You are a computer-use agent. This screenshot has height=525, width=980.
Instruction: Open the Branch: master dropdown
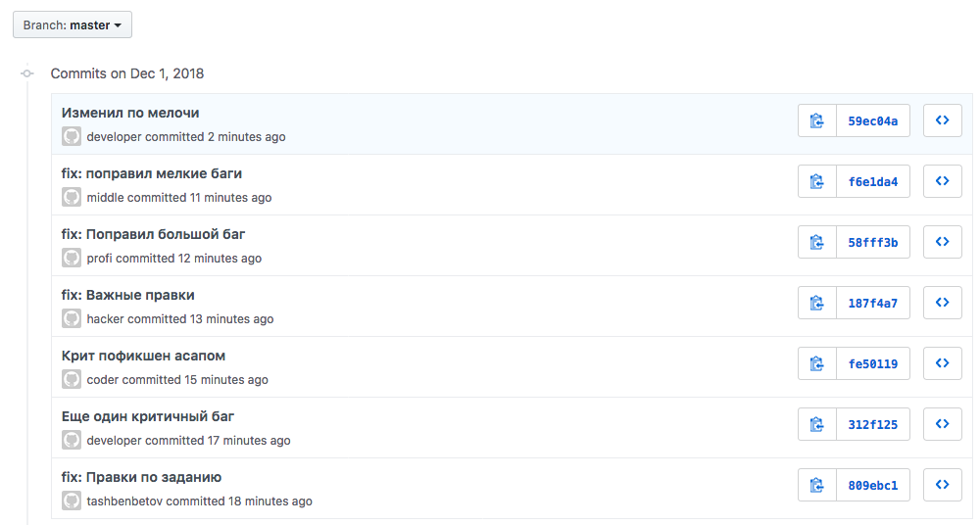(x=73, y=25)
